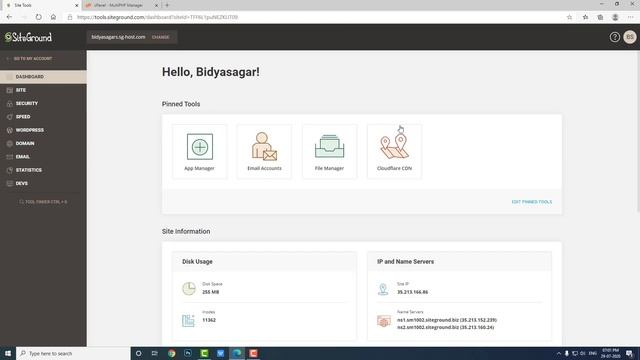The width and height of the screenshot is (640, 360).
Task: Close the cPanel MultiPHP Manager tab
Action: pos(156,5)
